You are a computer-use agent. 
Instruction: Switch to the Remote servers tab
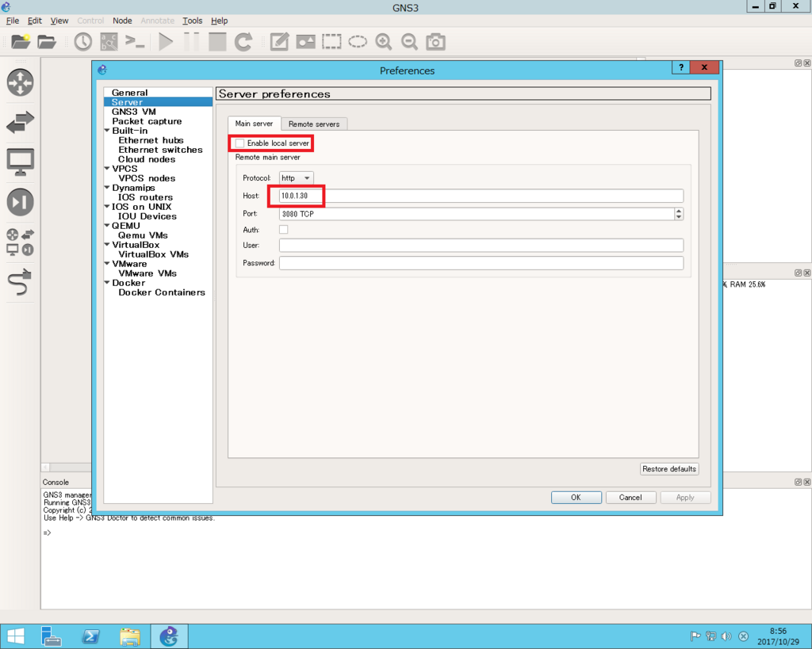(x=314, y=124)
